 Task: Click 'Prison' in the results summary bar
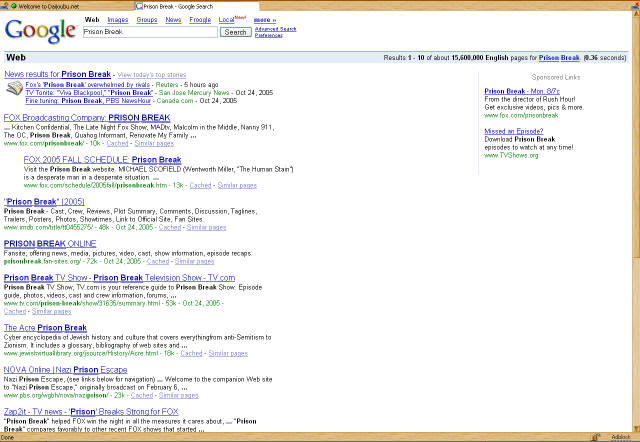(x=549, y=58)
